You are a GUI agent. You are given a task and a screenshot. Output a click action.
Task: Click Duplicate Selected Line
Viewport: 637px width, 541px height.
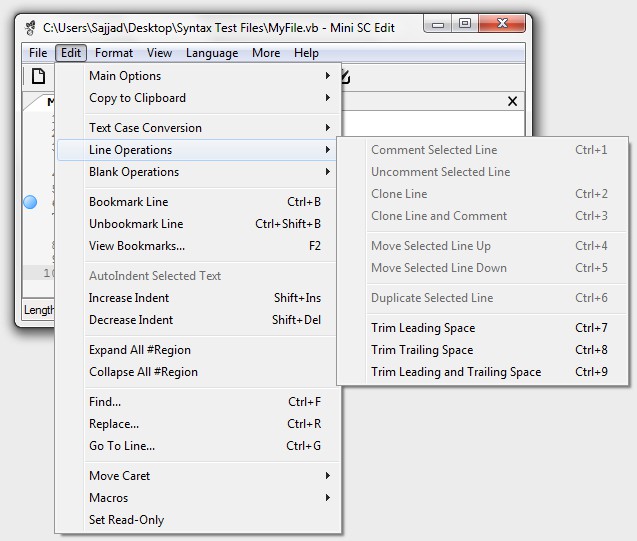(483, 298)
